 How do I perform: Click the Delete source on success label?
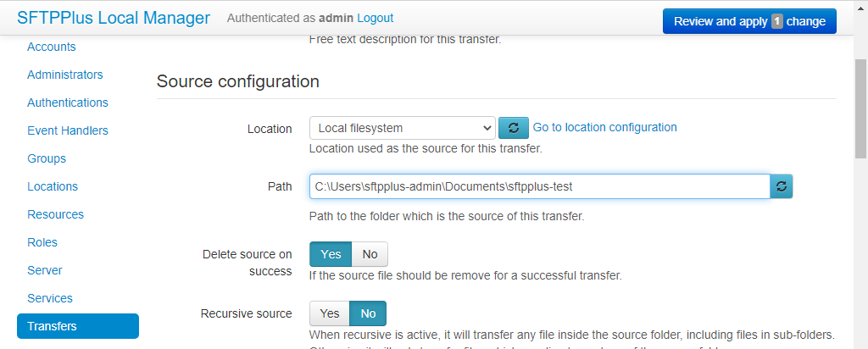click(x=248, y=263)
